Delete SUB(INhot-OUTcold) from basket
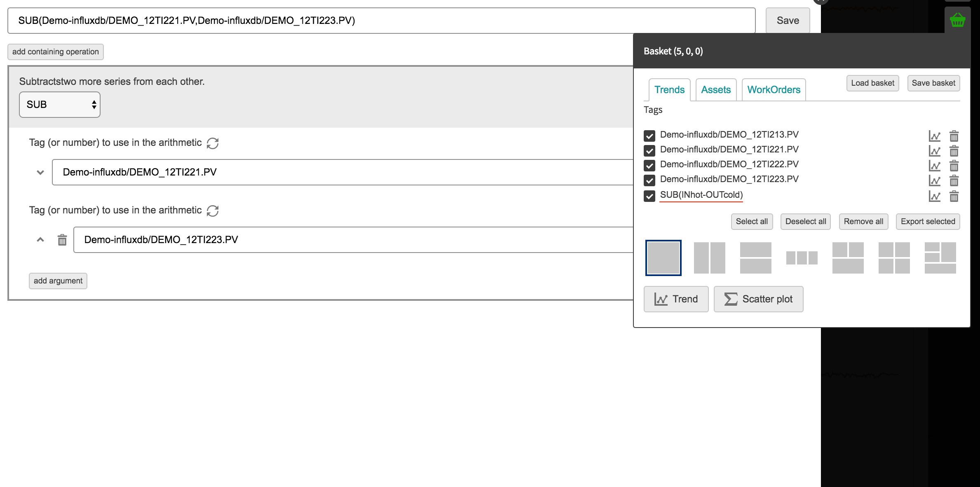The image size is (980, 487). (954, 196)
